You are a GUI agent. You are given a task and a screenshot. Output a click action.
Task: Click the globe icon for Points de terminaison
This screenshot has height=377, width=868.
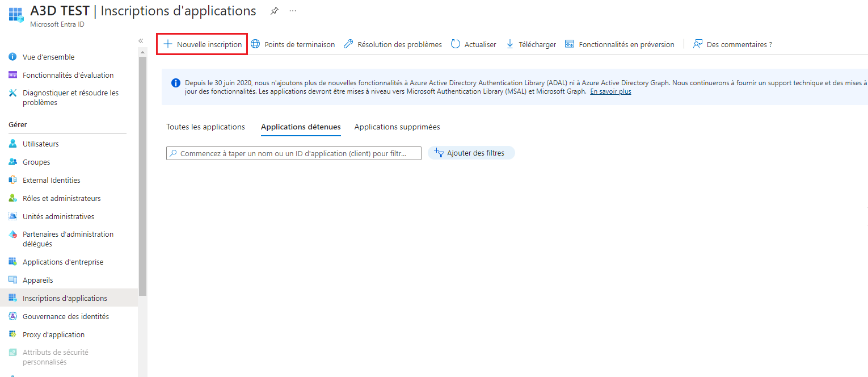pos(255,44)
